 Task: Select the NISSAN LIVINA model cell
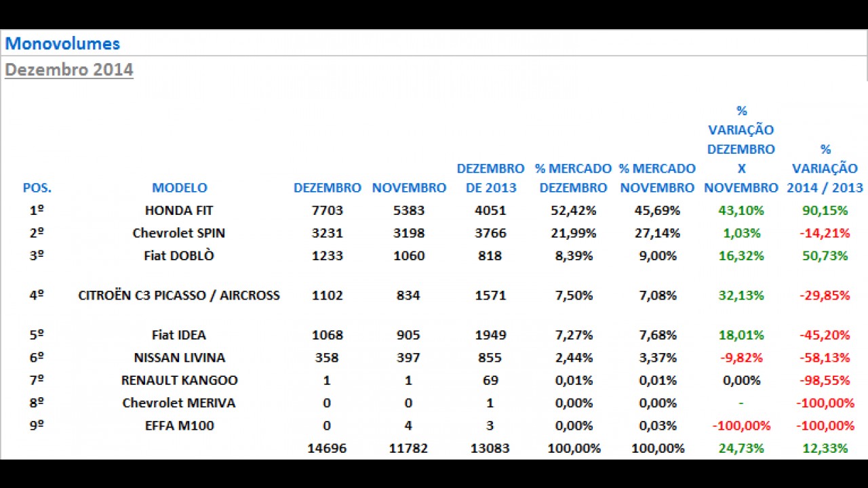point(179,358)
